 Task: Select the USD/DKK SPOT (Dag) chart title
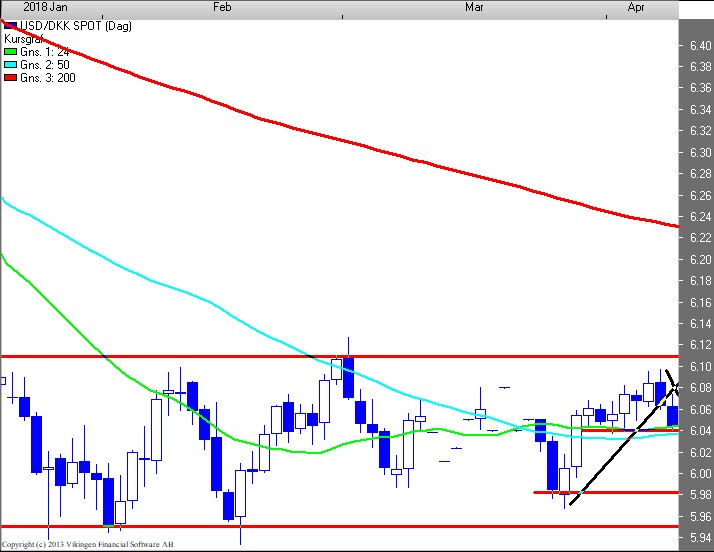68,25
